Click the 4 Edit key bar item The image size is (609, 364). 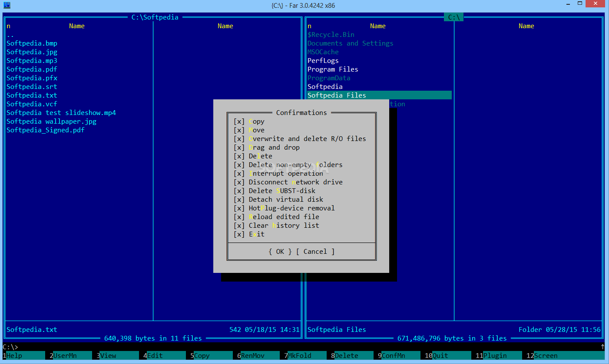click(x=164, y=356)
